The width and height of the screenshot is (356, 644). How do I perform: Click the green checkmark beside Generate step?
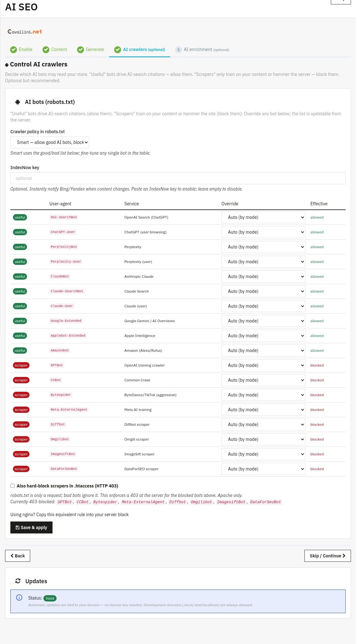(x=81, y=50)
